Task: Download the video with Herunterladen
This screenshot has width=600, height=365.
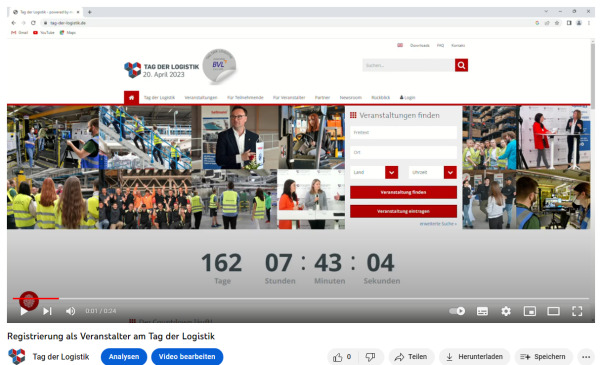Action: (x=474, y=357)
